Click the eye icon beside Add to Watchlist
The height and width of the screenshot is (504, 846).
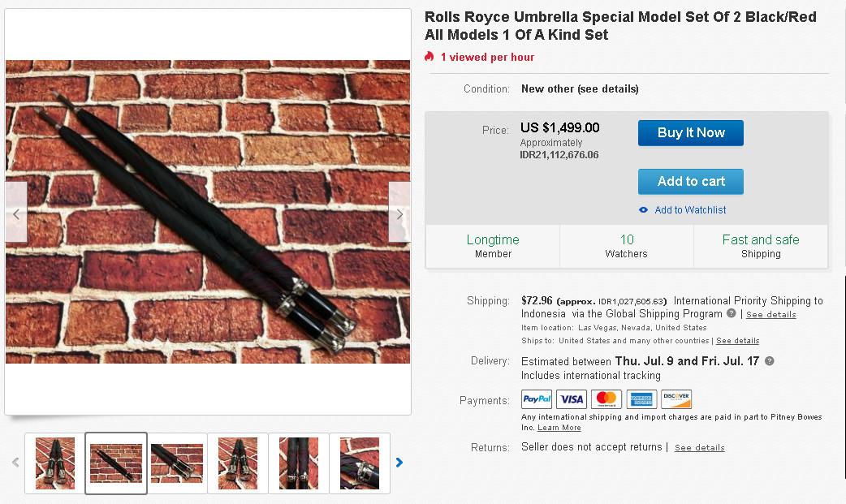[x=643, y=210]
